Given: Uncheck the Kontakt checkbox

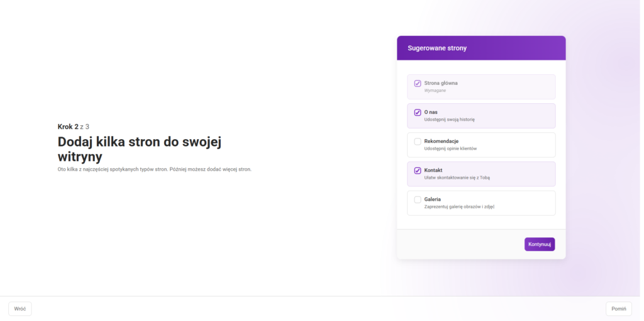Looking at the screenshot, I should (418, 171).
